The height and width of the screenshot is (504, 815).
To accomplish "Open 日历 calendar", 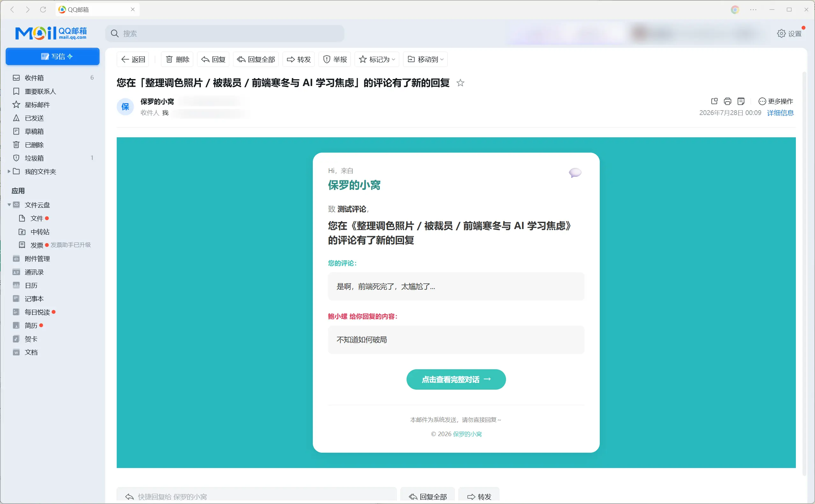I will [31, 285].
